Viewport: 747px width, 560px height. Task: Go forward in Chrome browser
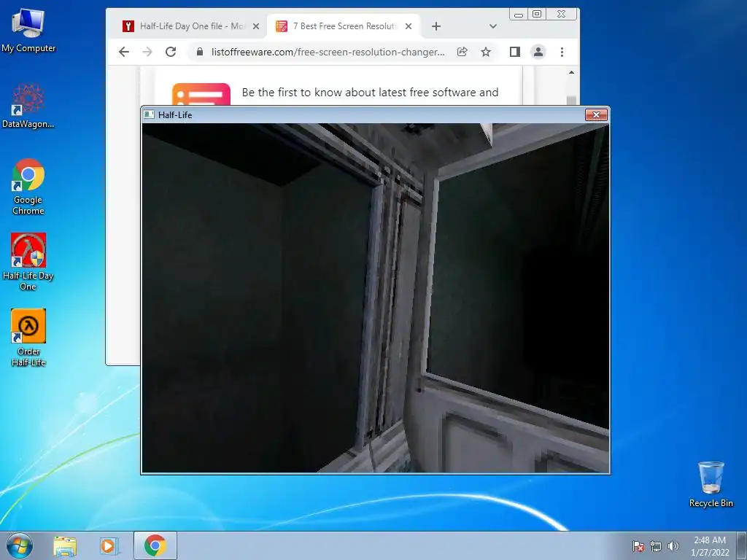[x=147, y=52]
